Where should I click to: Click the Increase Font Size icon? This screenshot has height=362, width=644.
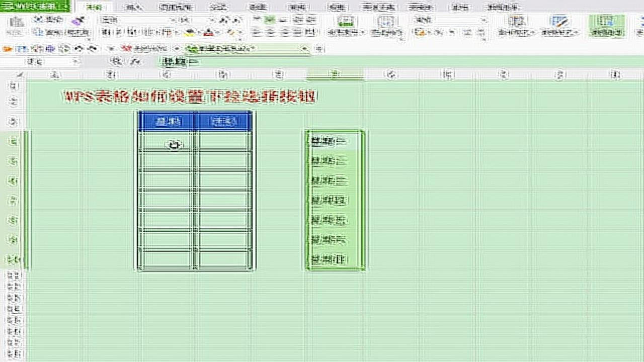(x=224, y=20)
